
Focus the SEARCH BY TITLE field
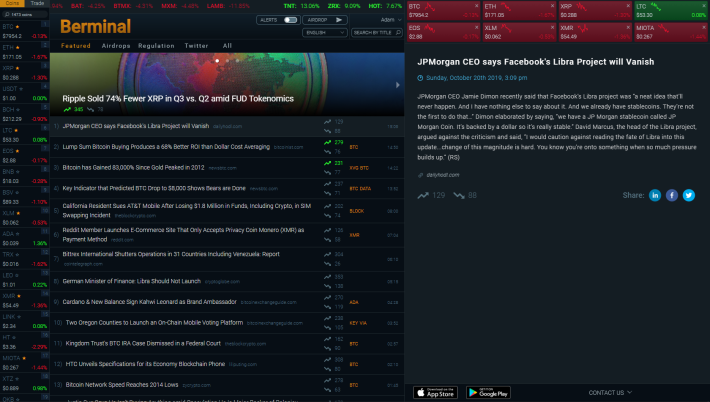pos(377,33)
